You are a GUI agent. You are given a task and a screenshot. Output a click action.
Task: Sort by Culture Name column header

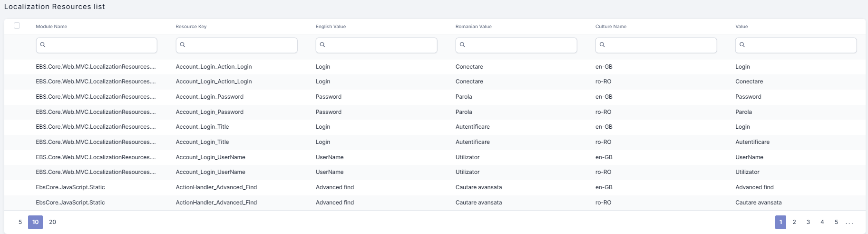[611, 27]
